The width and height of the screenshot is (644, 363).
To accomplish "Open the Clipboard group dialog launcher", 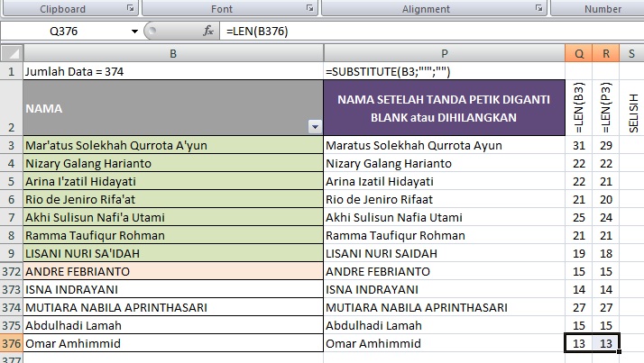I will pos(130,8).
